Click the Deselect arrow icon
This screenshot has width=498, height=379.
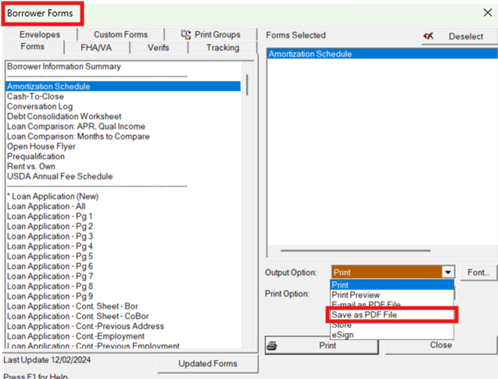coord(429,36)
